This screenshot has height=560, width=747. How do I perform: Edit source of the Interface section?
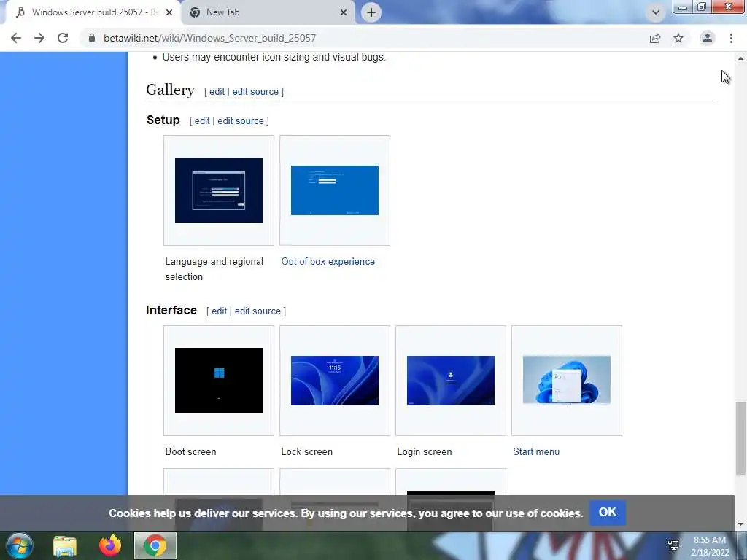(x=258, y=311)
